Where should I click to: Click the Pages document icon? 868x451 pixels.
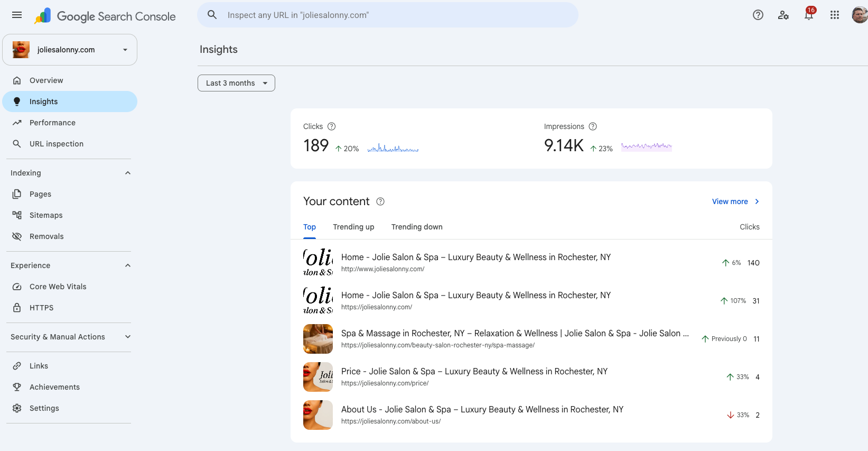click(17, 194)
